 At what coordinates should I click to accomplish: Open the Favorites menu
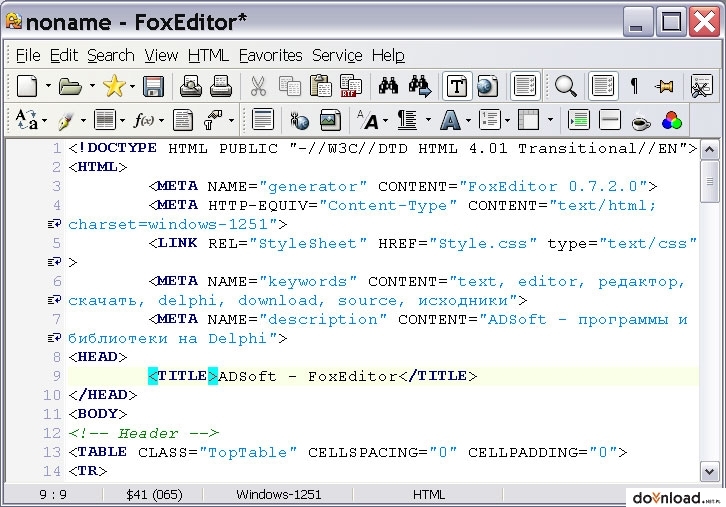[270, 55]
